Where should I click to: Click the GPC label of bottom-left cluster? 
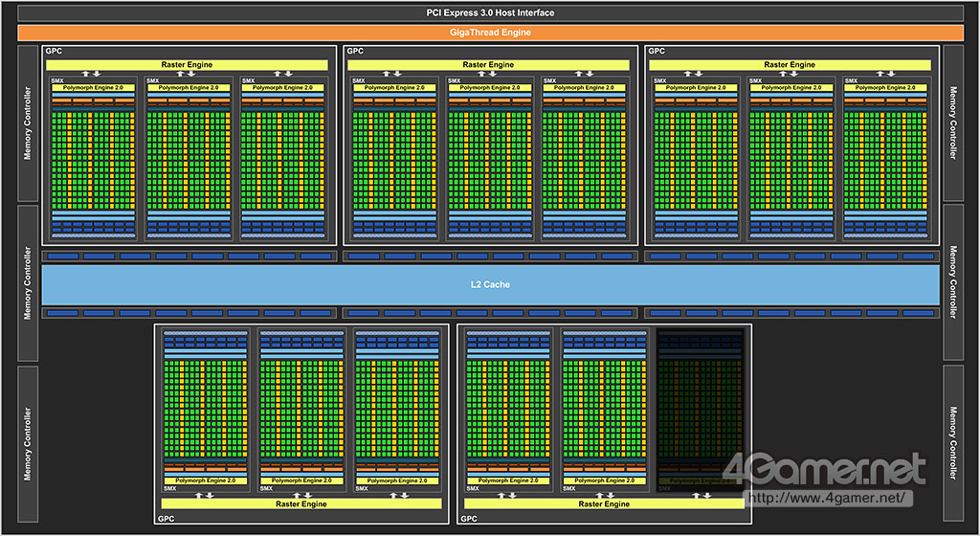pyautogui.click(x=167, y=518)
